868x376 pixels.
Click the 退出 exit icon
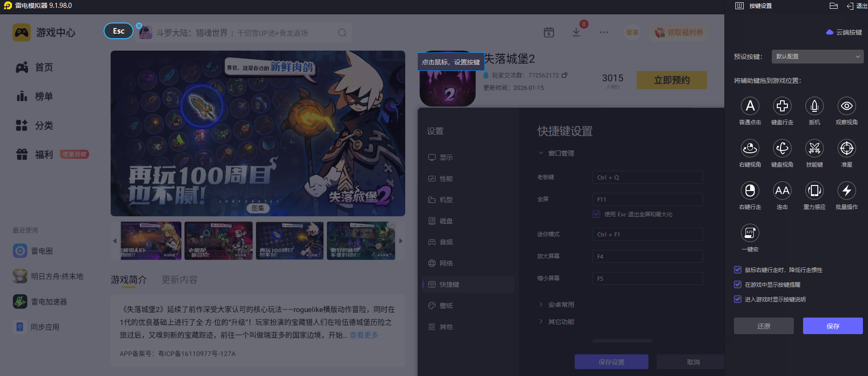[x=850, y=6]
